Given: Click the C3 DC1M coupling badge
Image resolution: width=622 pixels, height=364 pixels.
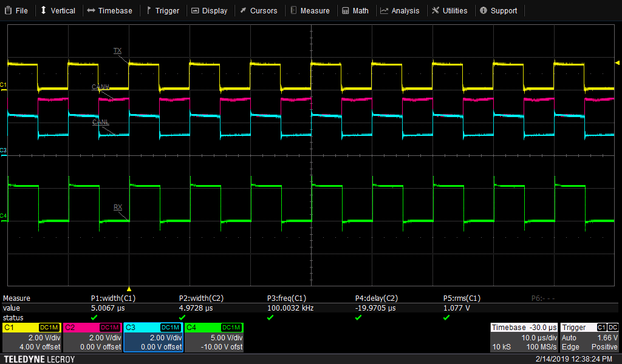Looking at the screenshot, I should (171, 328).
